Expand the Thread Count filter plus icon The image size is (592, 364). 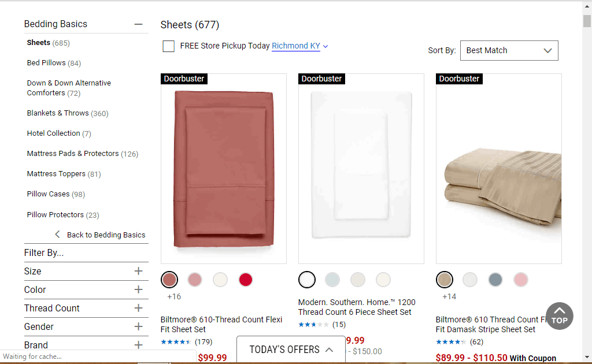[x=138, y=308]
